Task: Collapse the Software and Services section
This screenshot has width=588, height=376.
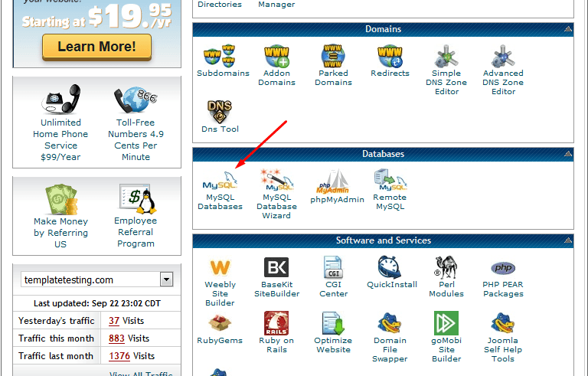Action: click(x=567, y=240)
